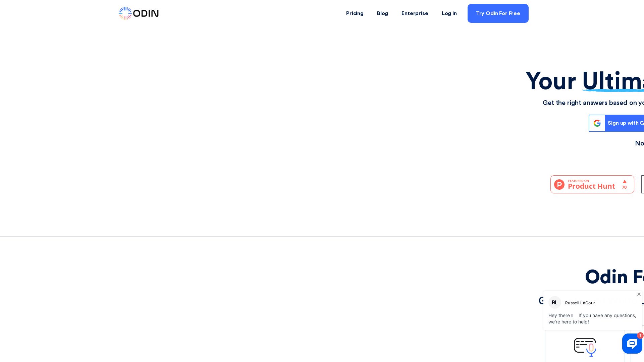Select the Google G icon on signup button
Image resolution: width=644 pixels, height=362 pixels.
pyautogui.click(x=597, y=123)
